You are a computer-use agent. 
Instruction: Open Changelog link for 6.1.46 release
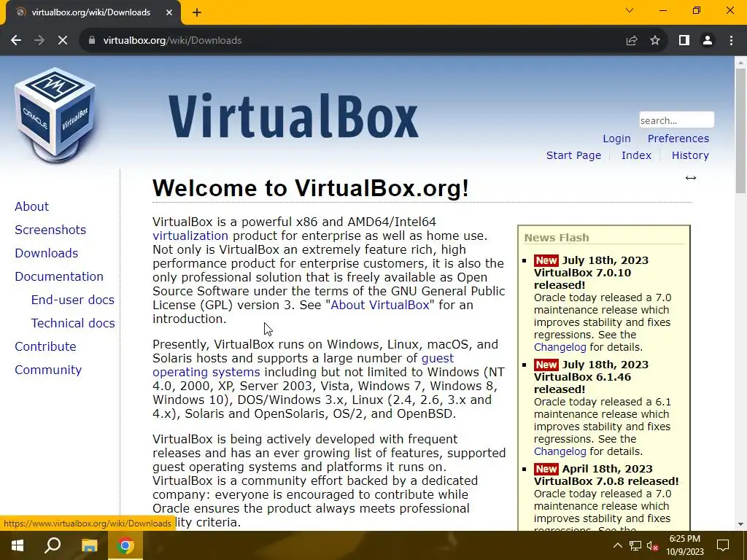tap(560, 451)
